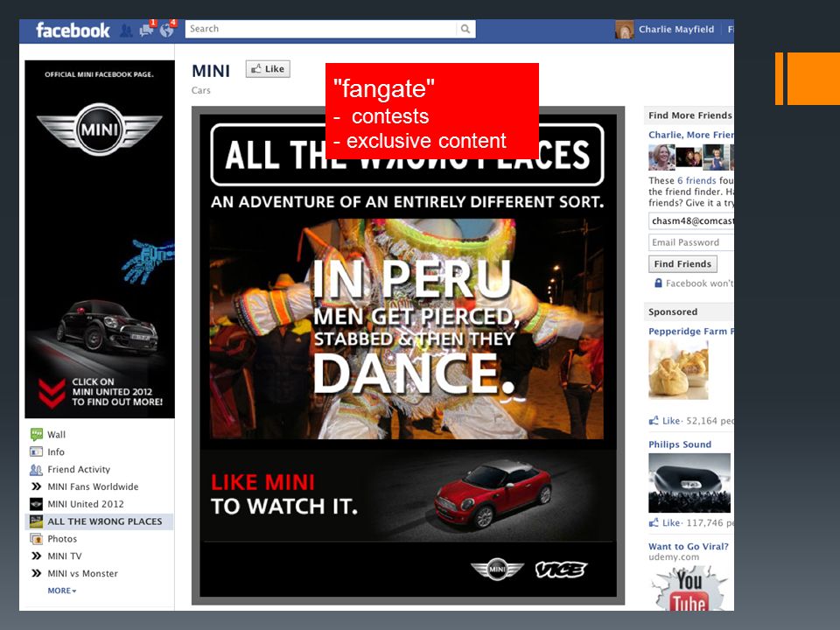Click arrow icon beside MINI Fans Worldwide
The width and height of the screenshot is (840, 630).
point(36,486)
